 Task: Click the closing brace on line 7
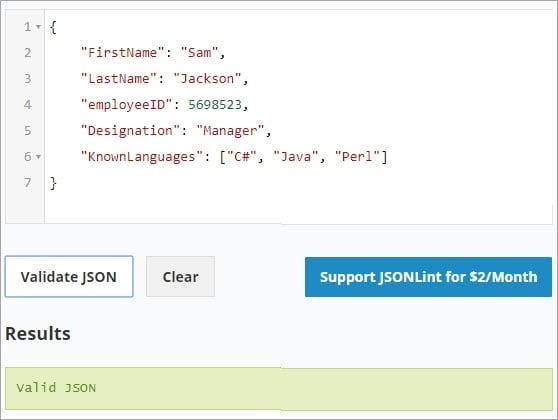53,183
